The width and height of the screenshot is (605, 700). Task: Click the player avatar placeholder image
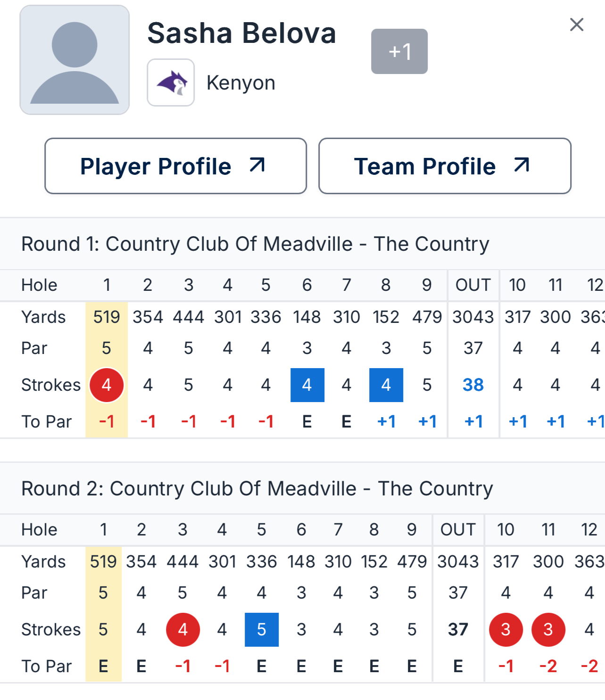tap(75, 60)
